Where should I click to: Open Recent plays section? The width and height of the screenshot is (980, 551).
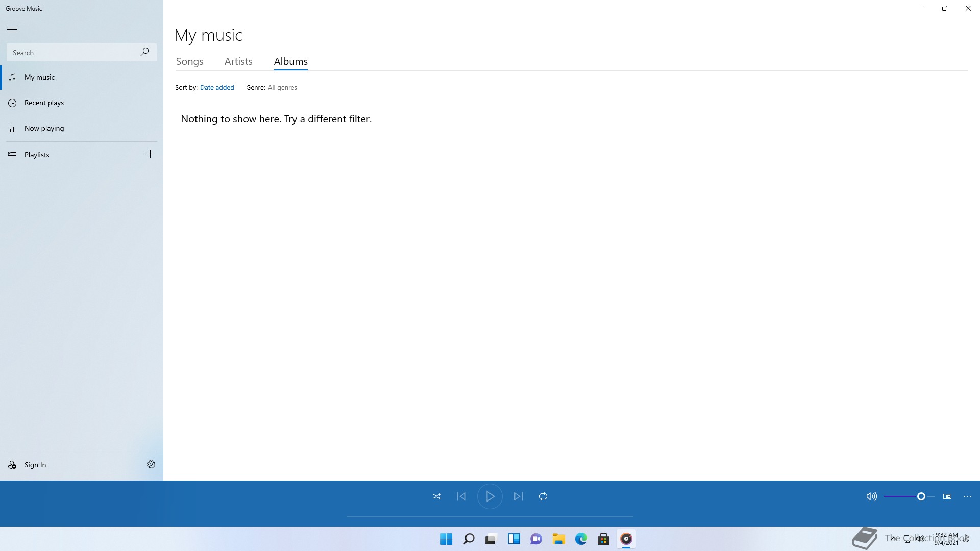(x=82, y=103)
